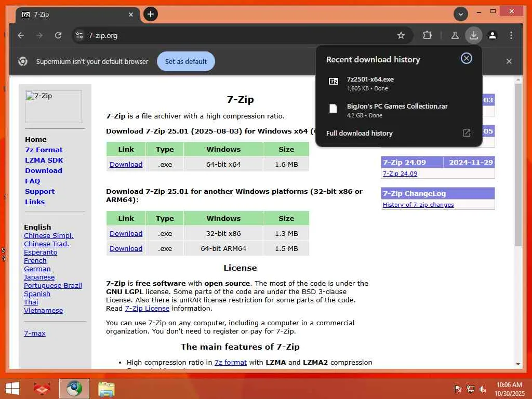Screen dimensions: 532x399
Task: Open the tab search dropdown arrow
Action: (x=461, y=14)
